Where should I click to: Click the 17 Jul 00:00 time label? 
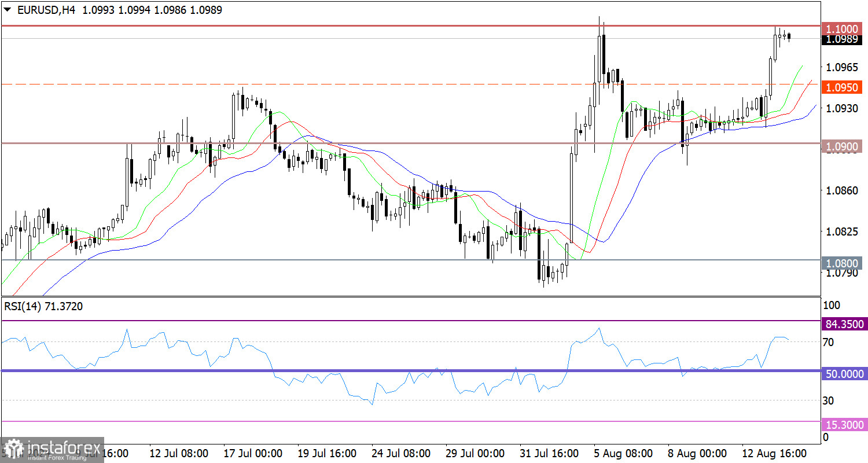[252, 452]
